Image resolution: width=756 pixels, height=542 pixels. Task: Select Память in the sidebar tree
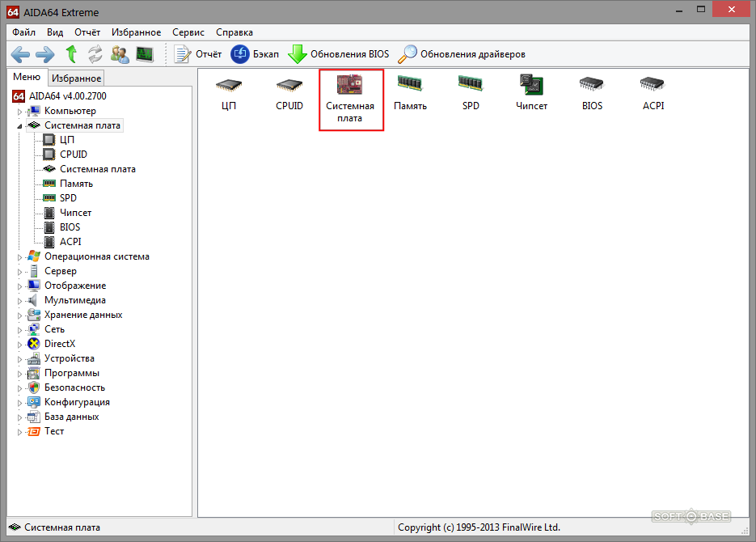click(x=68, y=184)
